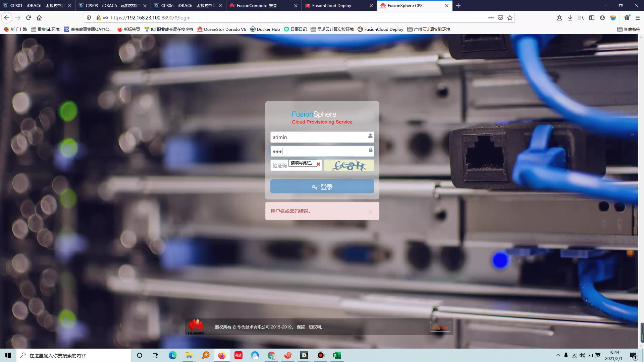Open the Downloads arrow in toolbar
This screenshot has width=644, height=362.
(x=570, y=18)
